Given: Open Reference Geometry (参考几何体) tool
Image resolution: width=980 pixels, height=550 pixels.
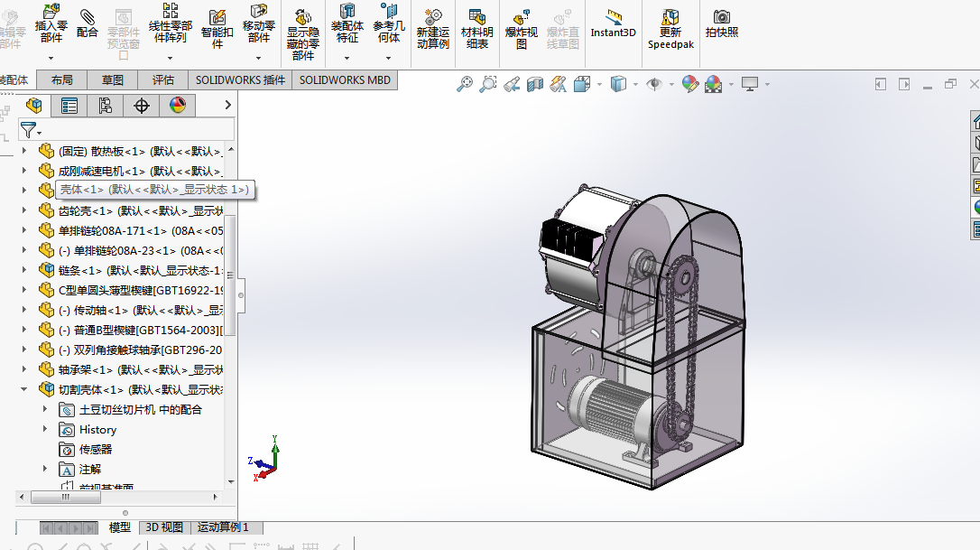Looking at the screenshot, I should [389, 23].
